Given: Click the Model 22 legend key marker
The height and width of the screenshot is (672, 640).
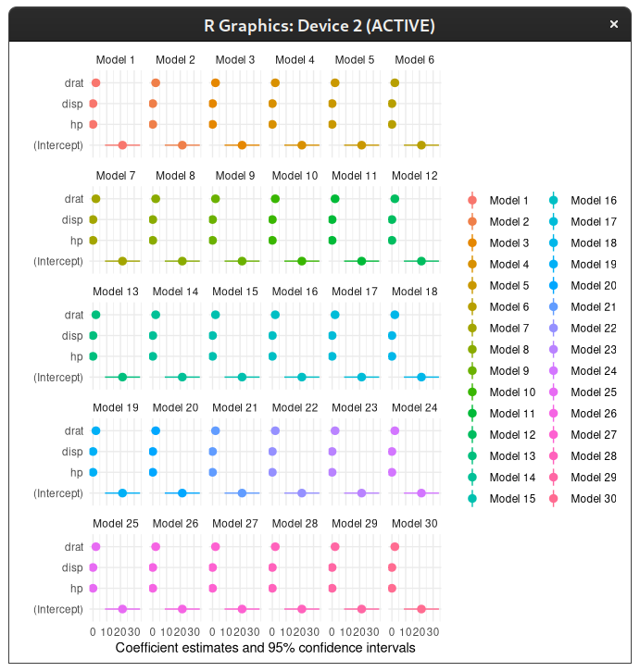Looking at the screenshot, I should tap(553, 329).
